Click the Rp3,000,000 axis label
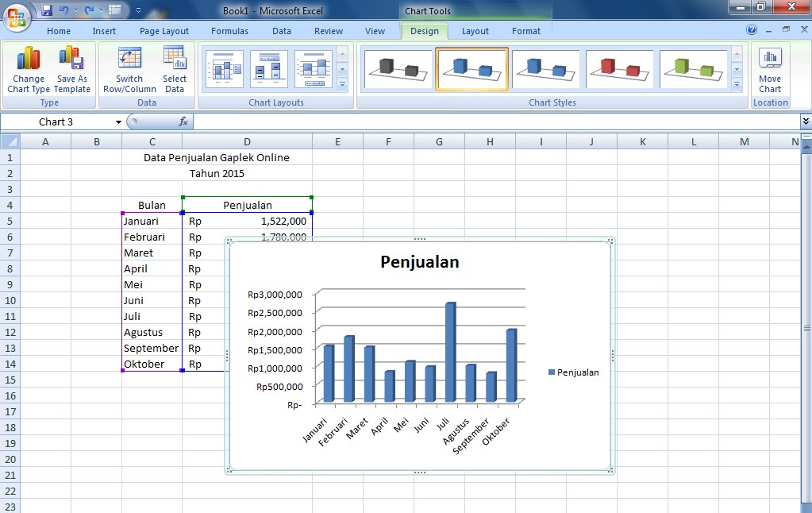This screenshot has width=812, height=513. tap(275, 295)
